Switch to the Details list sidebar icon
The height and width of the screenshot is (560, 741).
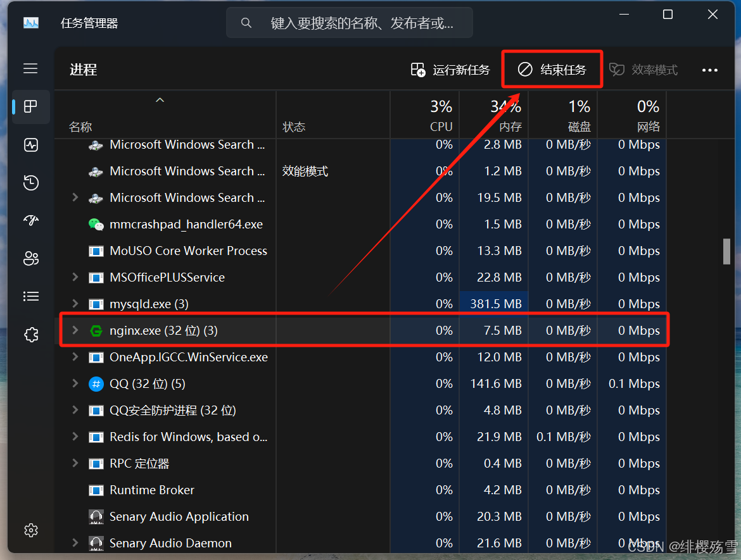(x=30, y=296)
